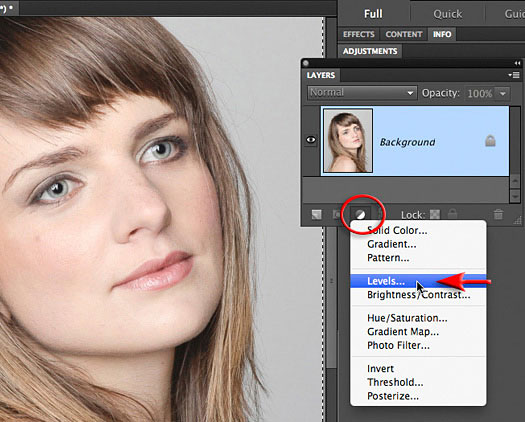Choose Posterize... adjustment layer

(418, 396)
